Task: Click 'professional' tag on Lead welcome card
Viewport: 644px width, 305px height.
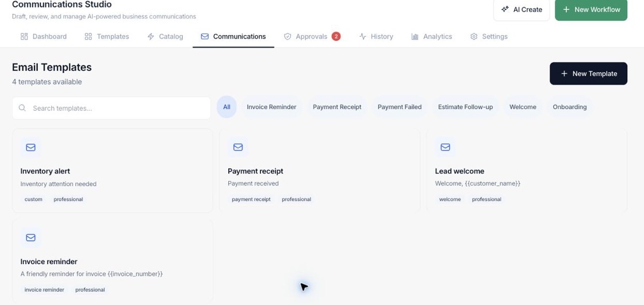Action: click(486, 199)
